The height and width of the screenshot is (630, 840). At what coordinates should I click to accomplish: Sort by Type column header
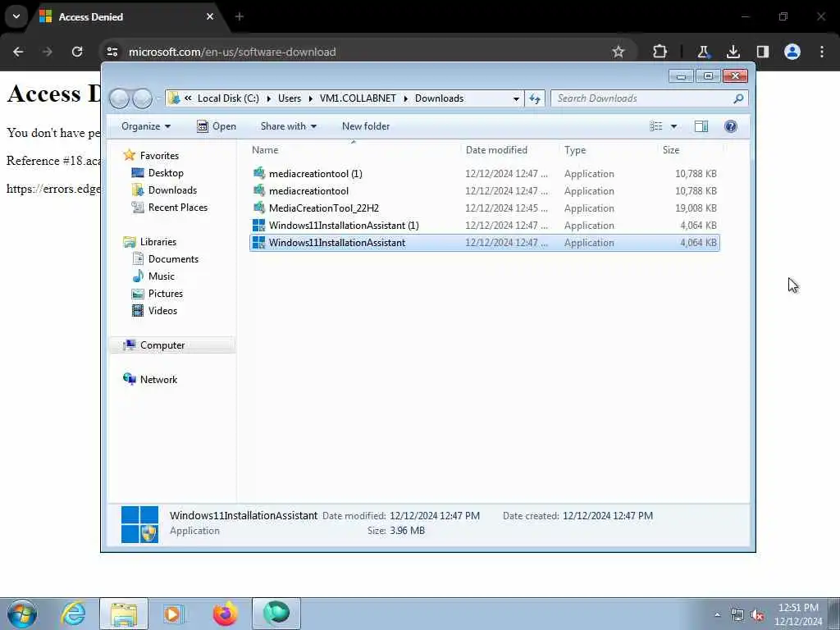point(575,150)
